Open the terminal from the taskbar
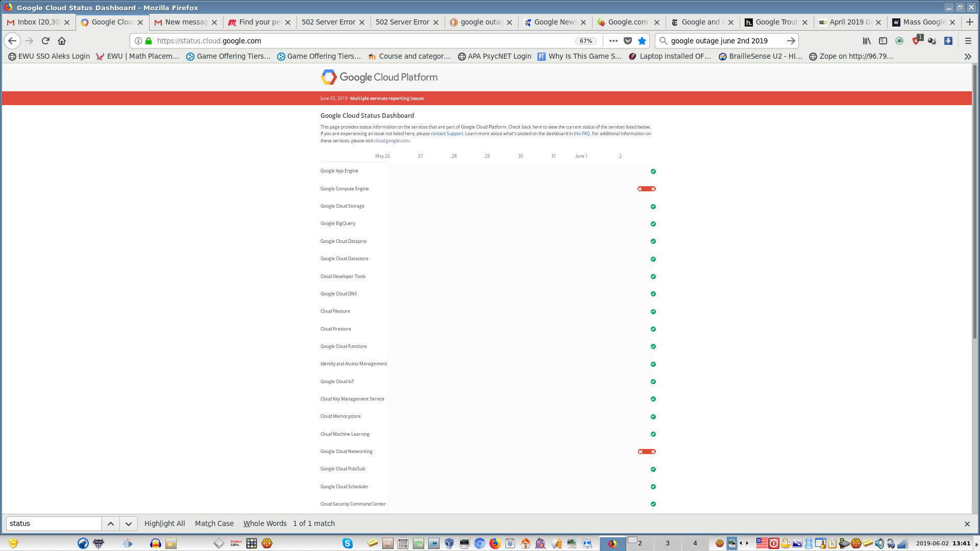 (x=464, y=543)
